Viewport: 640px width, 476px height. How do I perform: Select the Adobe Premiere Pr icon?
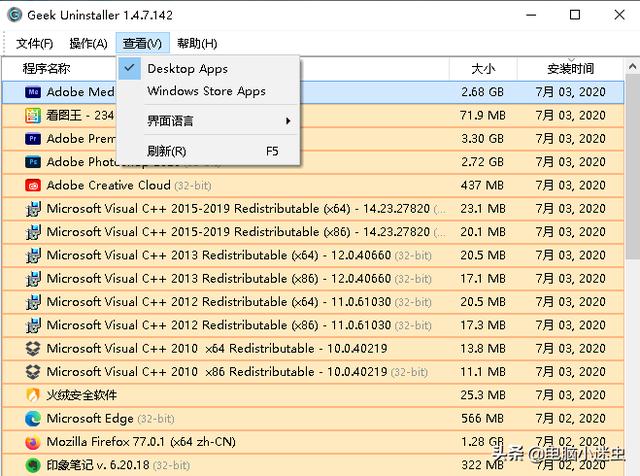(x=33, y=139)
